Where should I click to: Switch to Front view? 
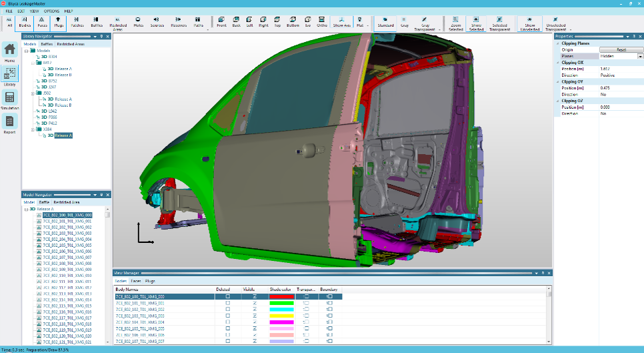(x=221, y=22)
